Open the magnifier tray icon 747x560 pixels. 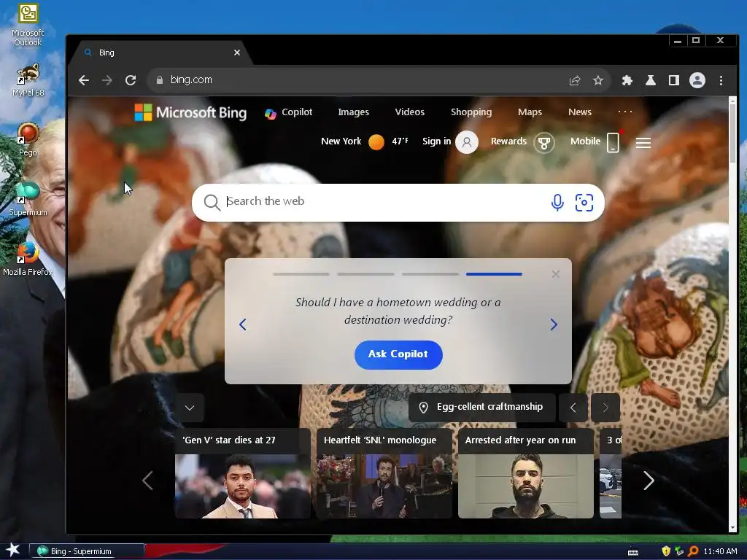[x=693, y=551]
